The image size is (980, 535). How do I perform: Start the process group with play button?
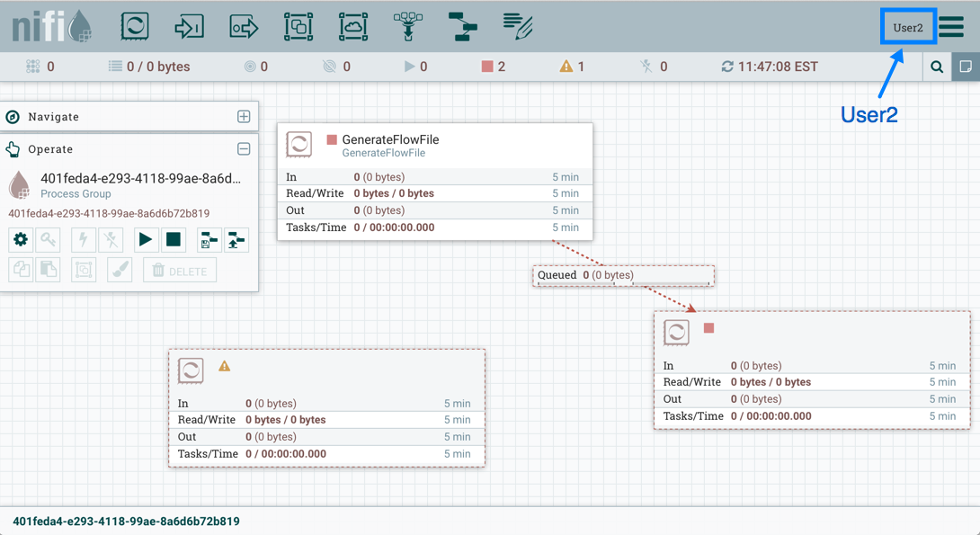[145, 240]
